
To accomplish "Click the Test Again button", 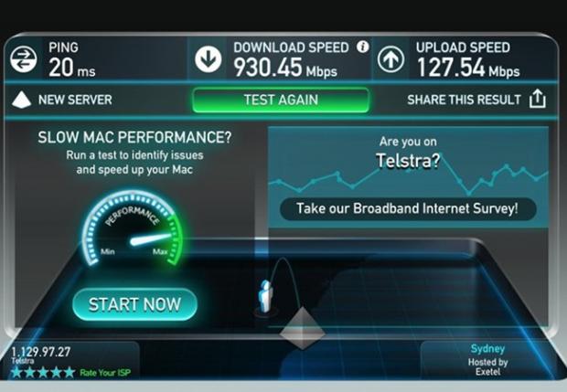I will point(281,100).
